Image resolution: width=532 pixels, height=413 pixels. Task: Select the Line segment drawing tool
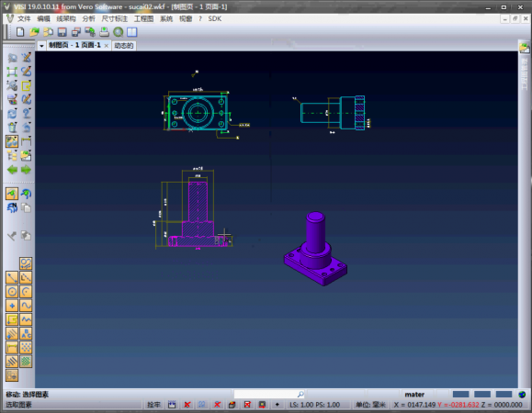point(12,277)
